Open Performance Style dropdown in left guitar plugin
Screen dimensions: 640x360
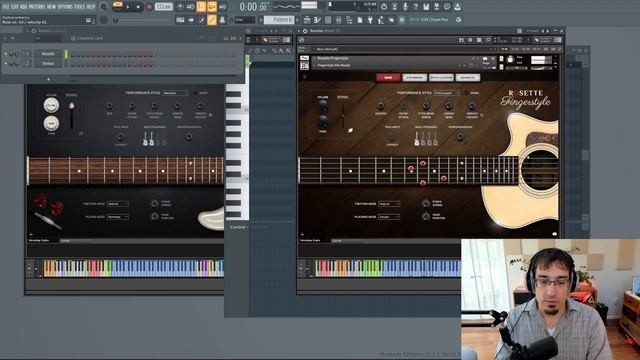tap(175, 93)
